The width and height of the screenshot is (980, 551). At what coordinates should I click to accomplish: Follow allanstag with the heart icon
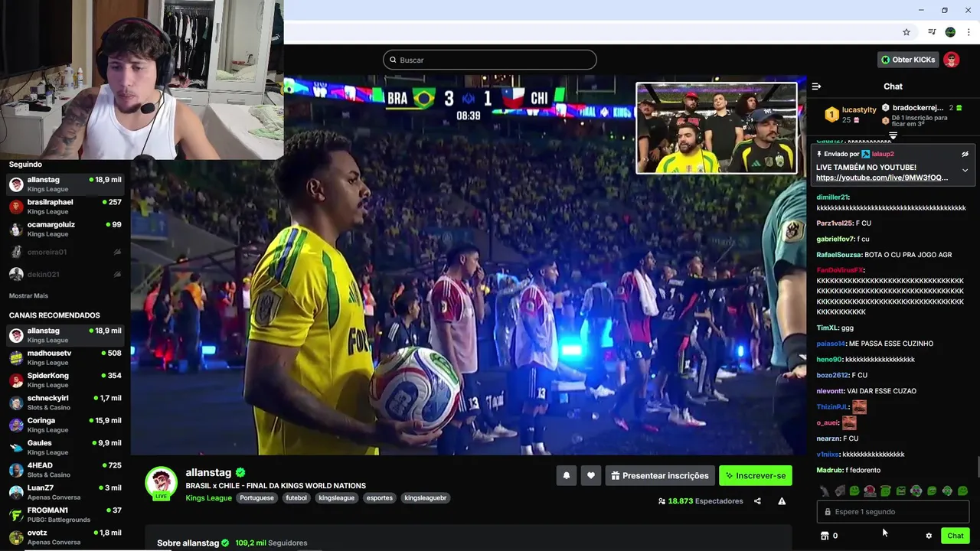pos(591,475)
